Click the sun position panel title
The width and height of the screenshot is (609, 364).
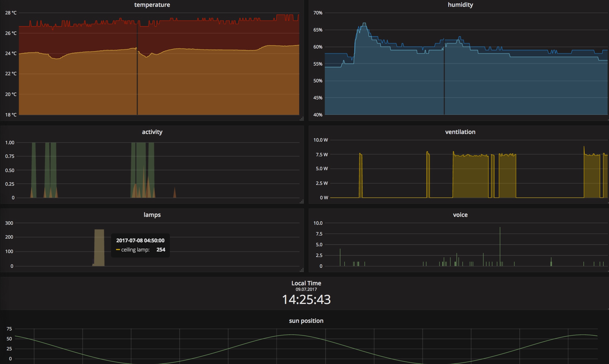tap(306, 321)
